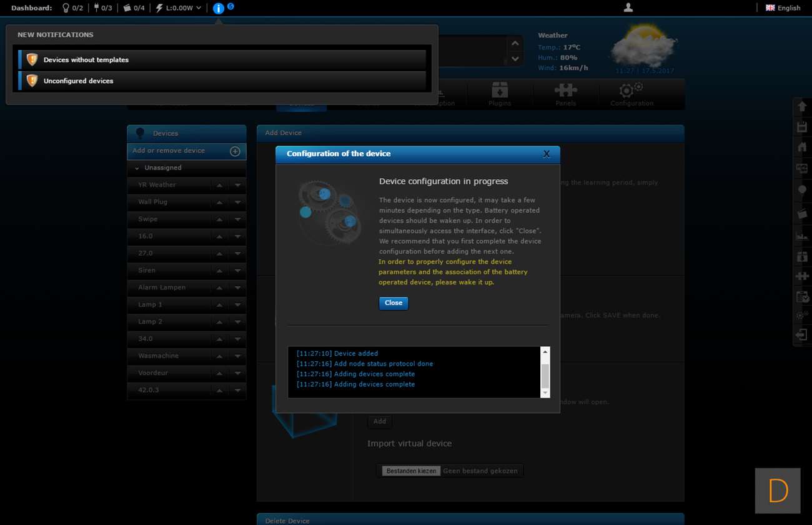Click the plus icon beside Add or remove device

235,151
